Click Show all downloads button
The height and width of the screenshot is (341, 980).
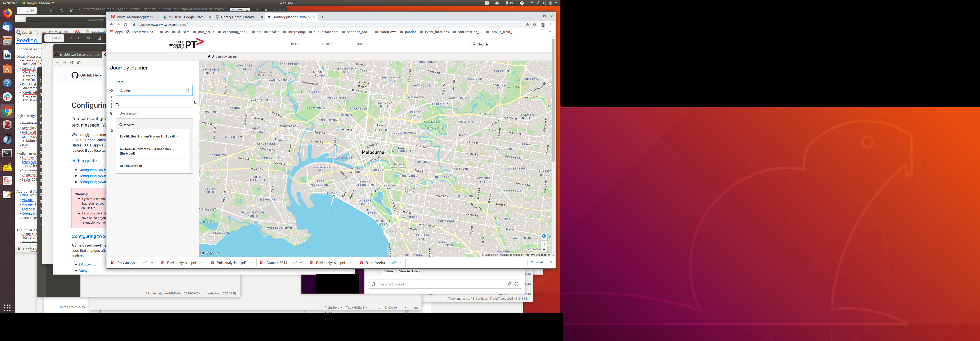click(x=537, y=262)
